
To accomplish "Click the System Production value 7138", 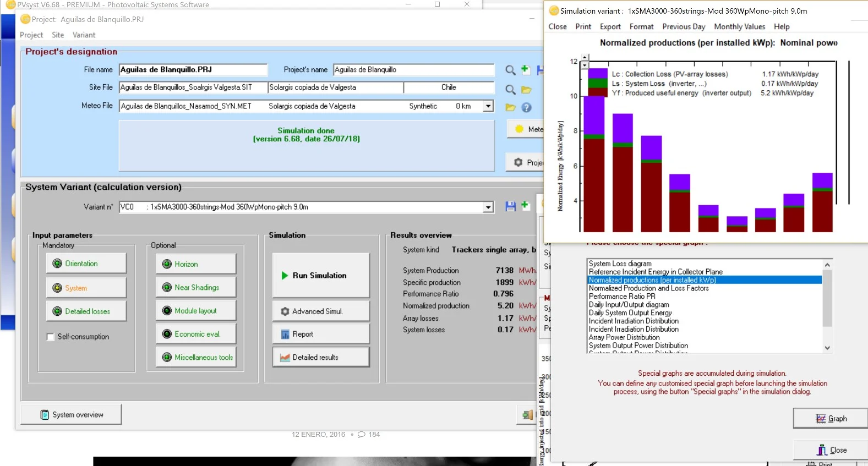I will (x=505, y=270).
